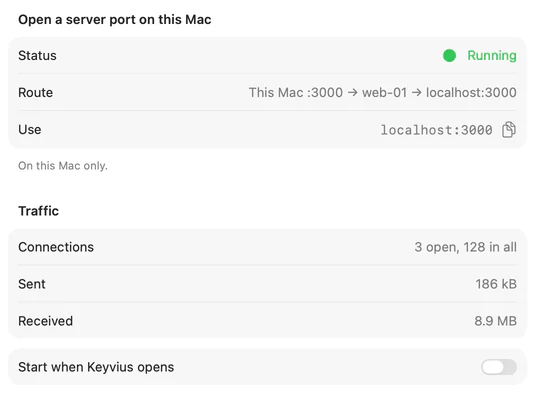536x393 pixels.
Task: Click the 'Start when Keyvius opens' label
Action: point(96,367)
